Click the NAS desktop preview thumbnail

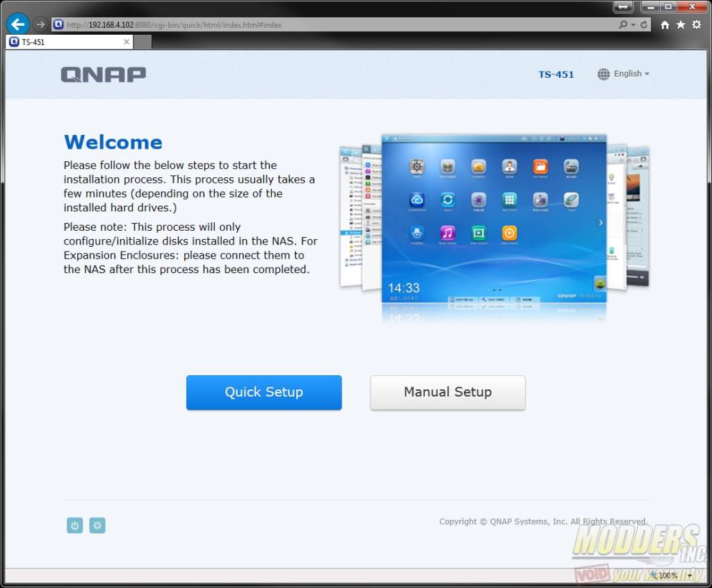coord(494,218)
